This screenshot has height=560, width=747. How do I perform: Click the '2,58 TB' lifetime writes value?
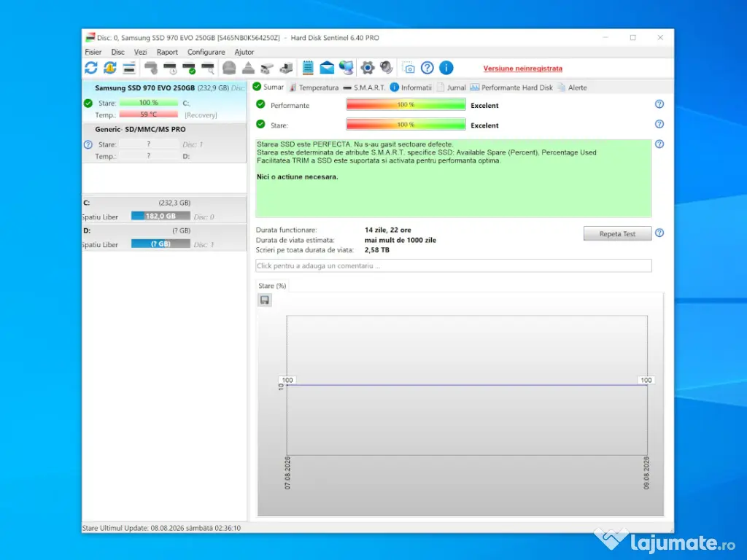(377, 250)
